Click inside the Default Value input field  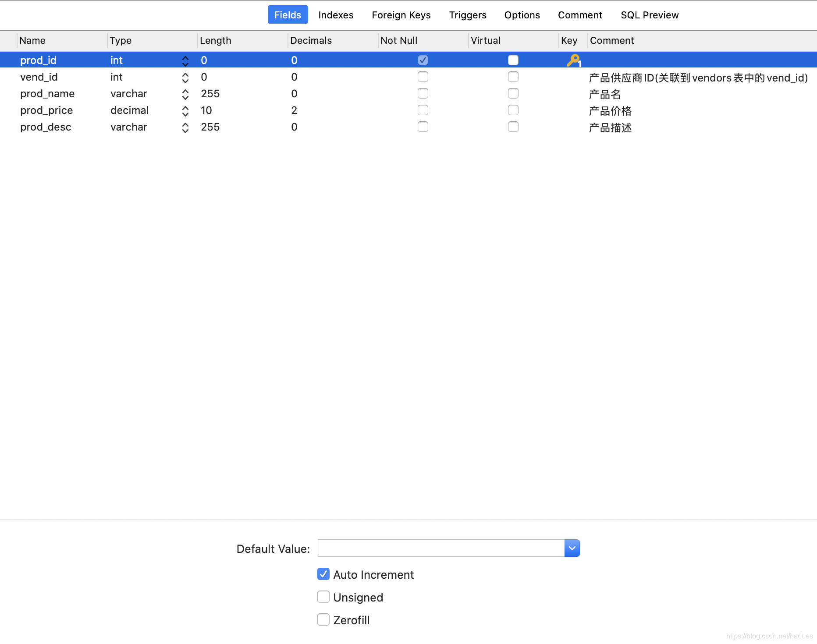tap(440, 548)
